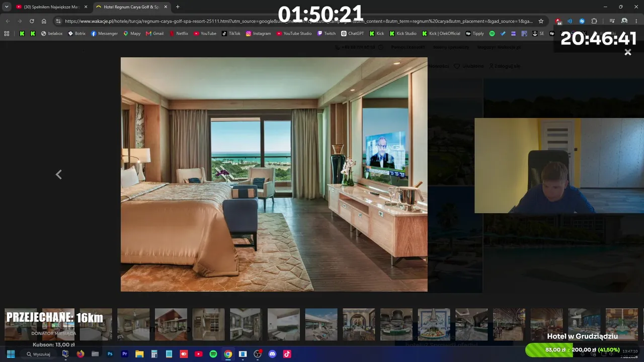Select the seafood platter thumbnail
This screenshot has height=362, width=644.
(x=434, y=324)
